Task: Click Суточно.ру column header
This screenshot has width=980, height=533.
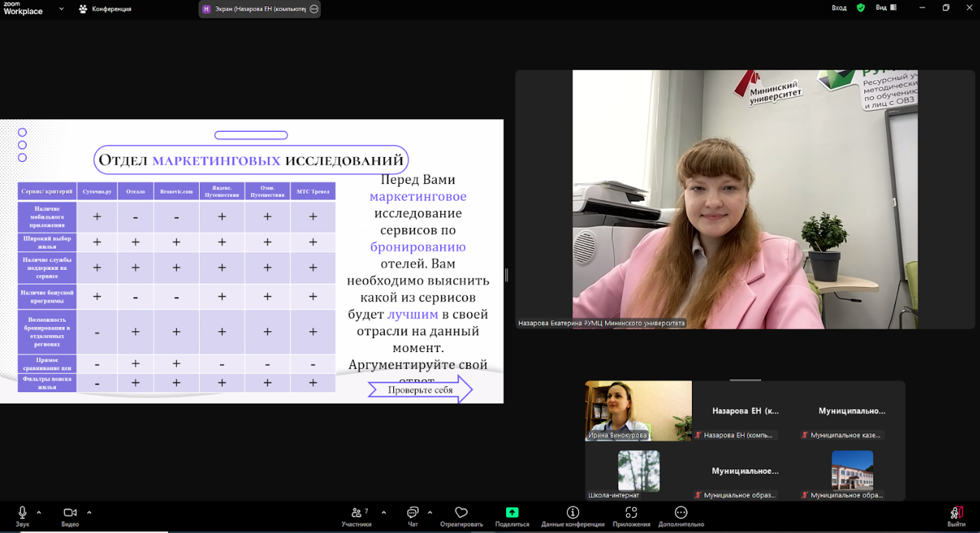Action: coord(97,191)
